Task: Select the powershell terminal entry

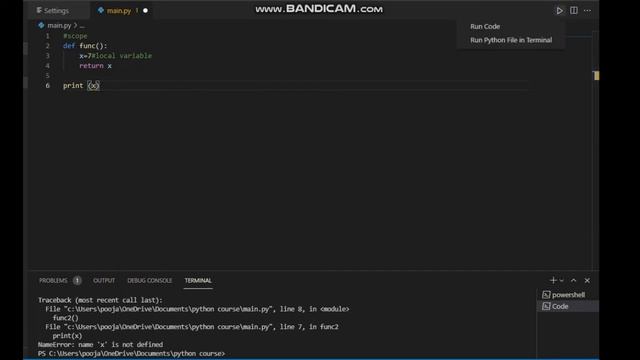Action: click(x=568, y=295)
